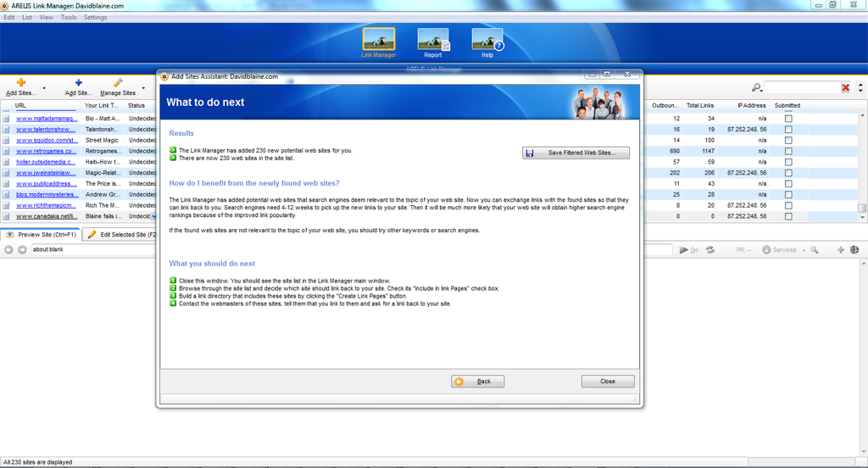
Task: Open the Settings menu
Action: click(95, 17)
